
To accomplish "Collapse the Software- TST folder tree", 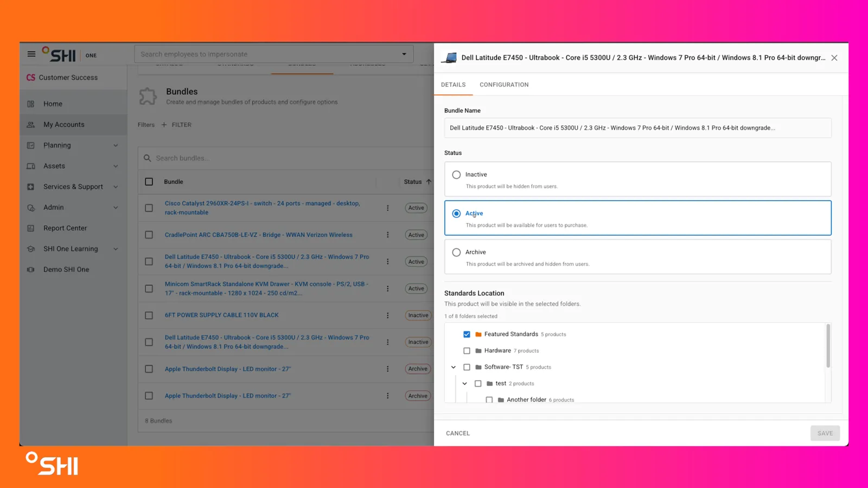I will (454, 367).
